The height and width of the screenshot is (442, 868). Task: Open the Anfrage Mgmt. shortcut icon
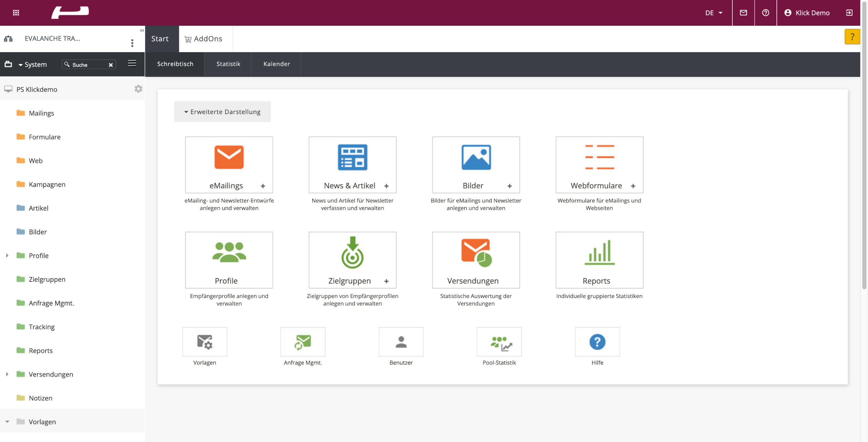(303, 342)
